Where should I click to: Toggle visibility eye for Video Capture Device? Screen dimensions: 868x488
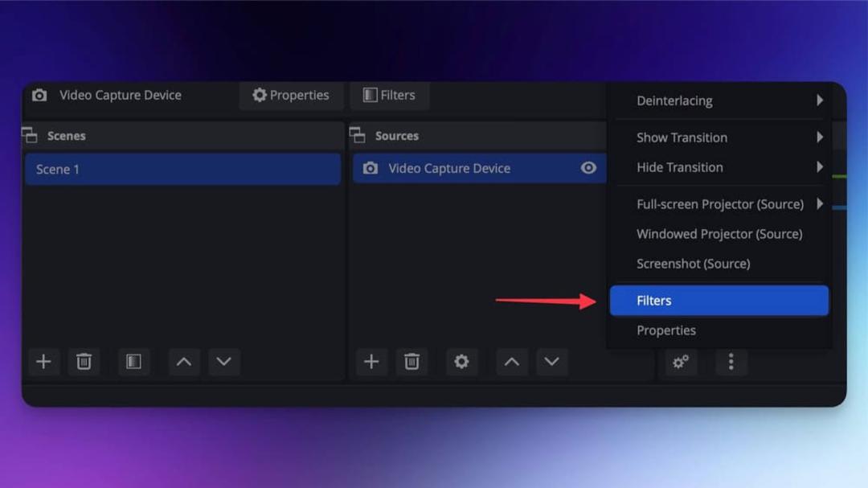[x=588, y=168]
